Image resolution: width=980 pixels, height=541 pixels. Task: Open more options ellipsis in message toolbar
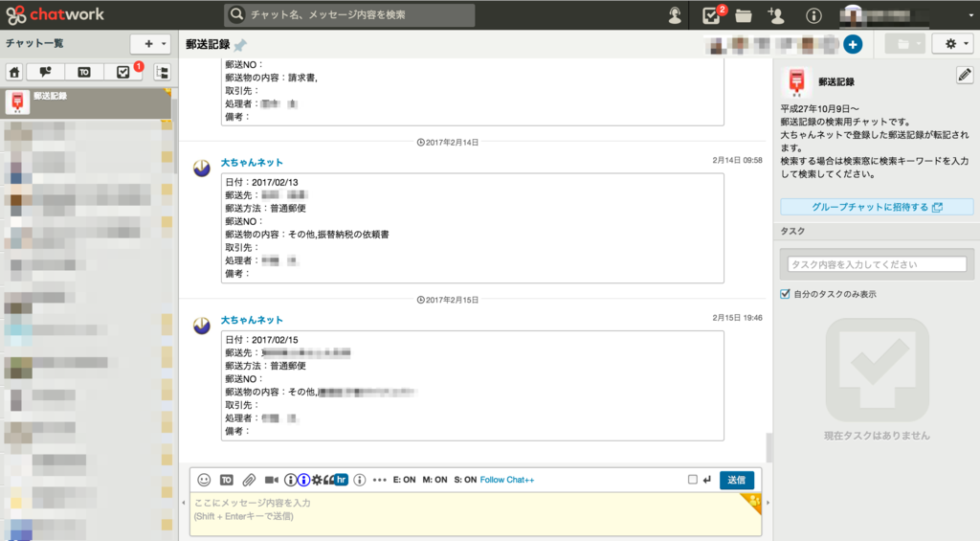tap(379, 480)
